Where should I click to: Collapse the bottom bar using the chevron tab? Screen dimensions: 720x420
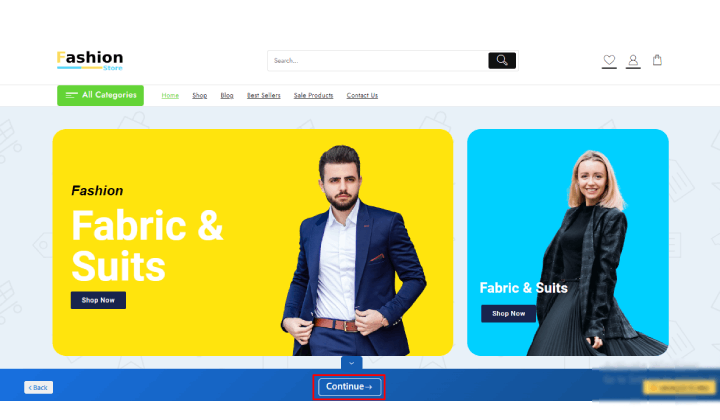click(351, 363)
